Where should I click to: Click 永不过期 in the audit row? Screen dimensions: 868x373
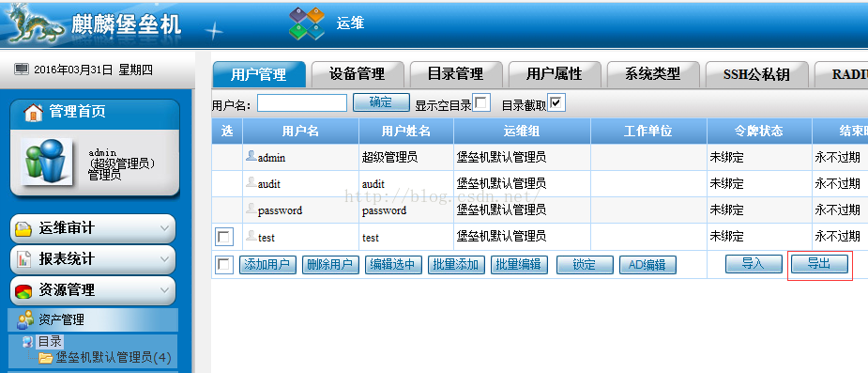click(x=838, y=183)
